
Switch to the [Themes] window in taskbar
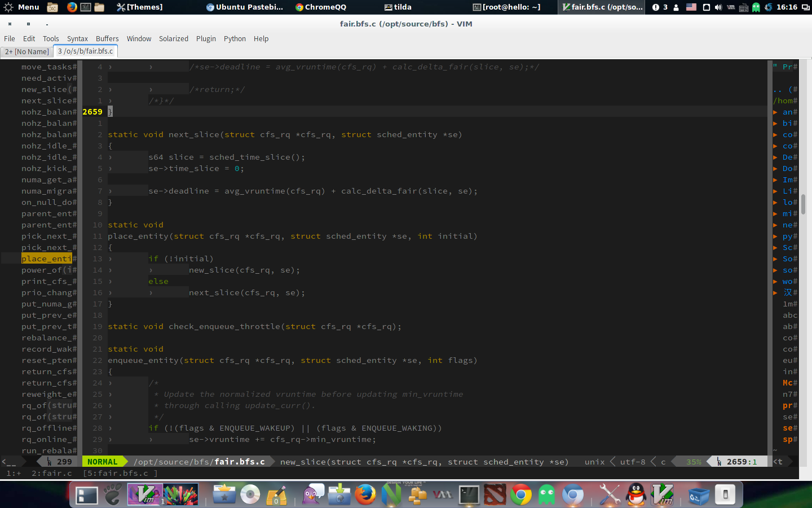click(x=140, y=7)
